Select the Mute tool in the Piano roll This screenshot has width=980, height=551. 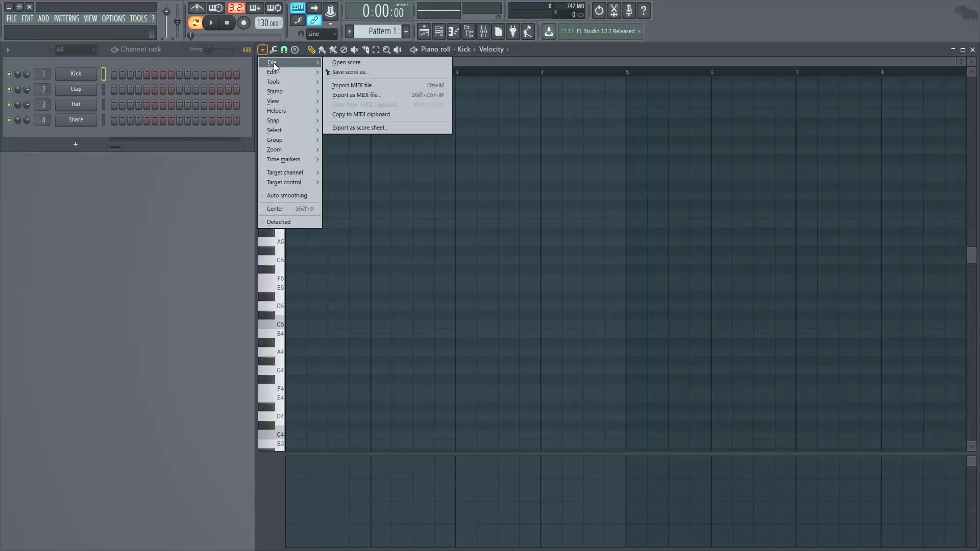click(355, 49)
